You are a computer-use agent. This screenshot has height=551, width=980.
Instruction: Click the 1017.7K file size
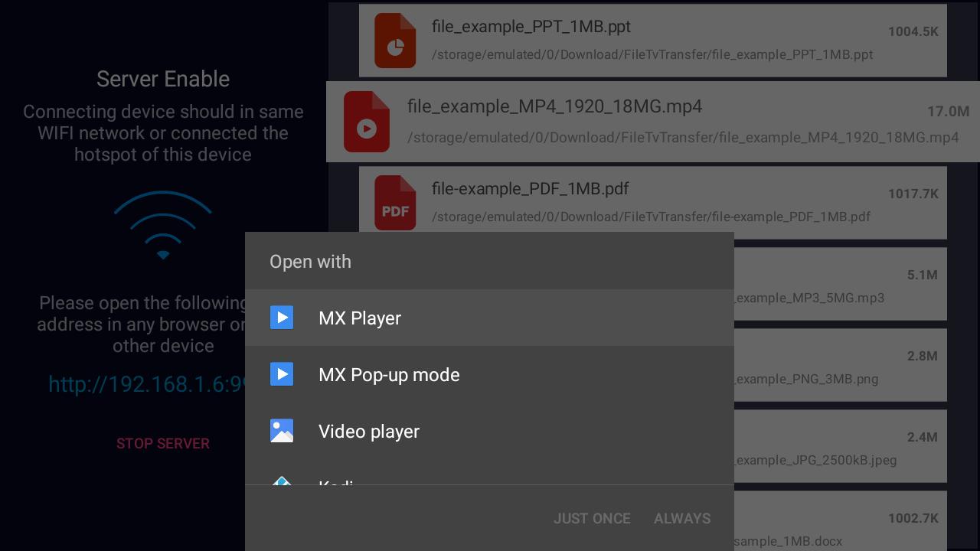pyautogui.click(x=913, y=194)
